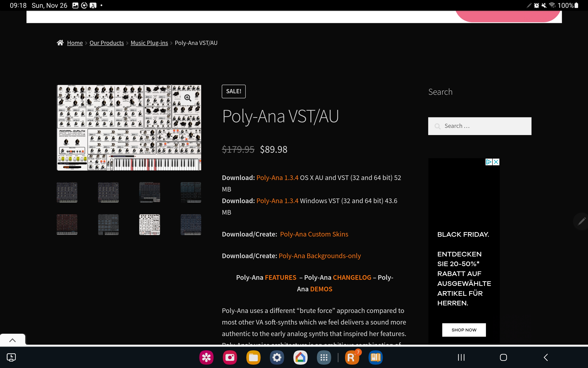The image size is (588, 368).
Task: Tap the image notification icon in status bar
Action: coord(75,5)
